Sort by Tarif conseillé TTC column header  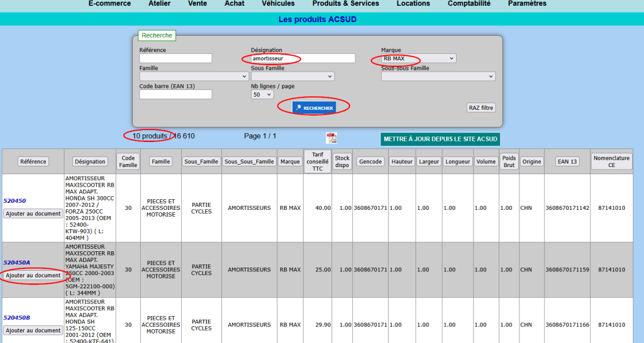(317, 161)
